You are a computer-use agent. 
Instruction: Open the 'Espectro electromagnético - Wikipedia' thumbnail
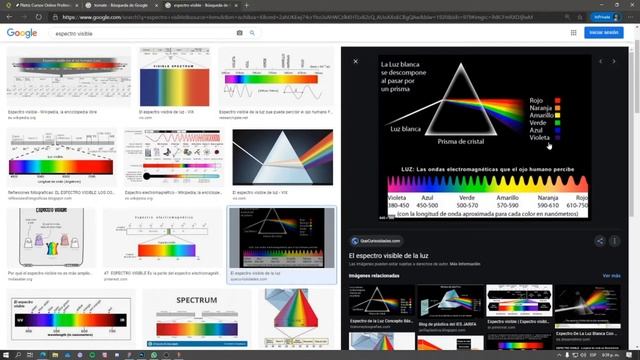(x=174, y=157)
